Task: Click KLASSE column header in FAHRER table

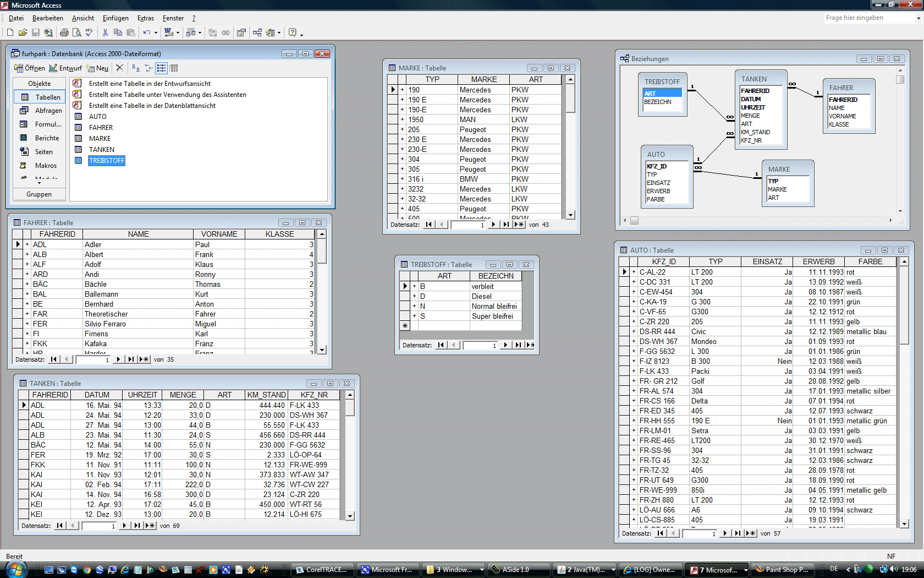Action: point(280,235)
